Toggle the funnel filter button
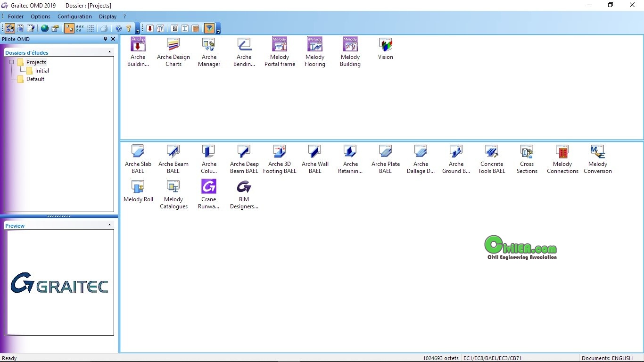 coord(209,28)
